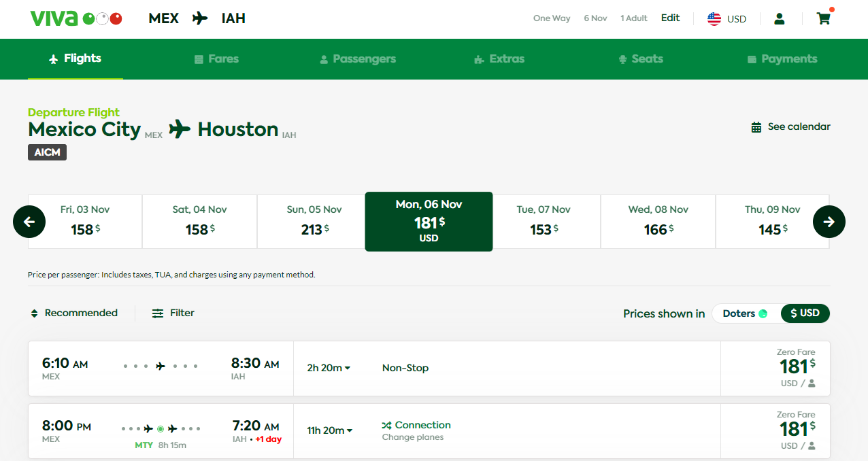The width and height of the screenshot is (868, 461).
Task: Select the 181 USD non-stop fare
Action: tap(795, 369)
